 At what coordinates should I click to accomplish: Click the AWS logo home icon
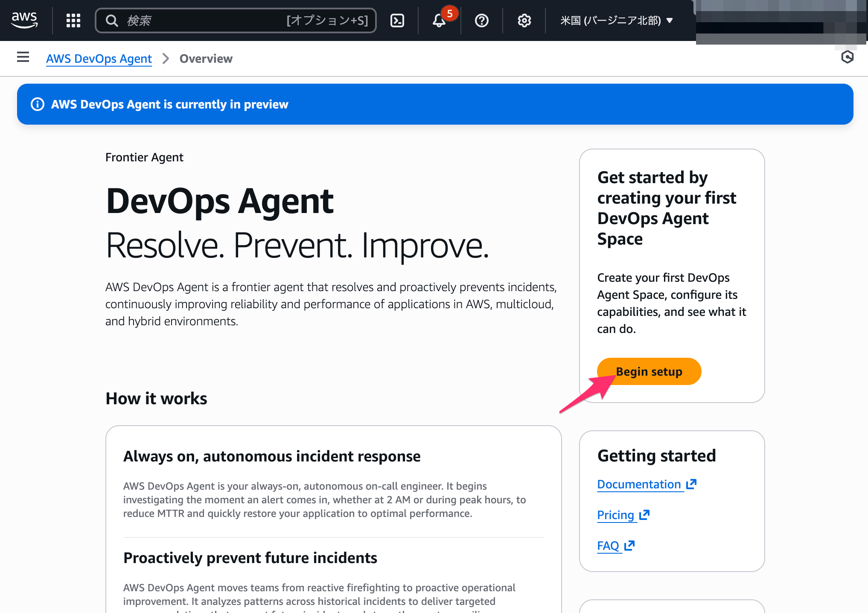point(24,20)
